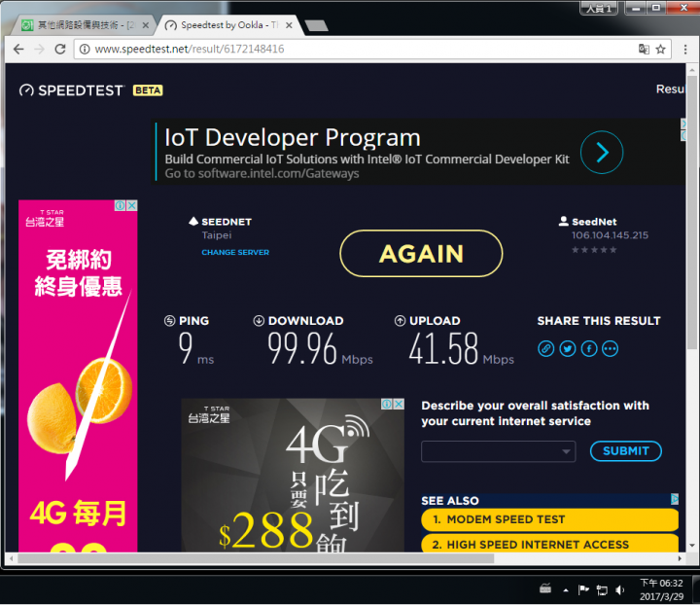Click the site info icon in the address bar
This screenshot has height=605, width=700.
85,49
